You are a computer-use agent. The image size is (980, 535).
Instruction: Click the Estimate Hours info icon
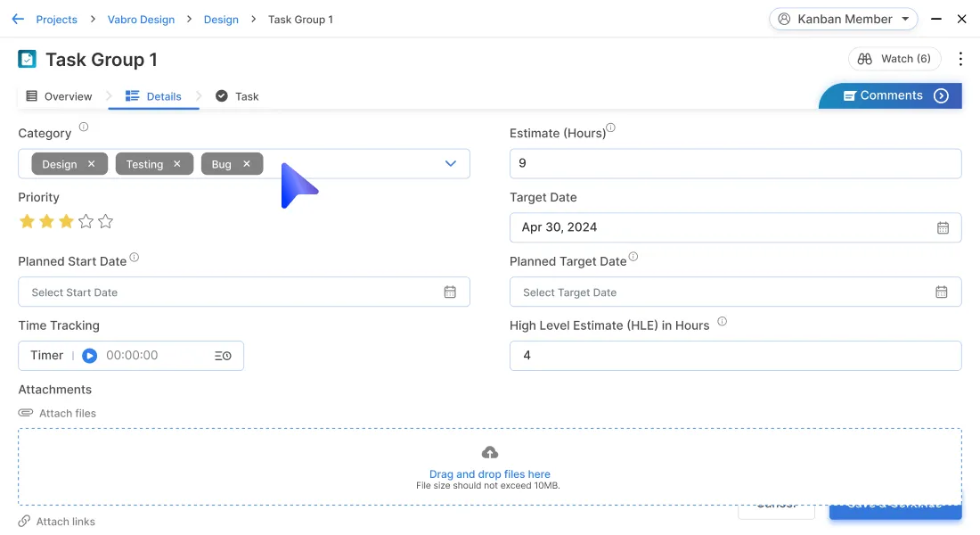[x=610, y=128]
